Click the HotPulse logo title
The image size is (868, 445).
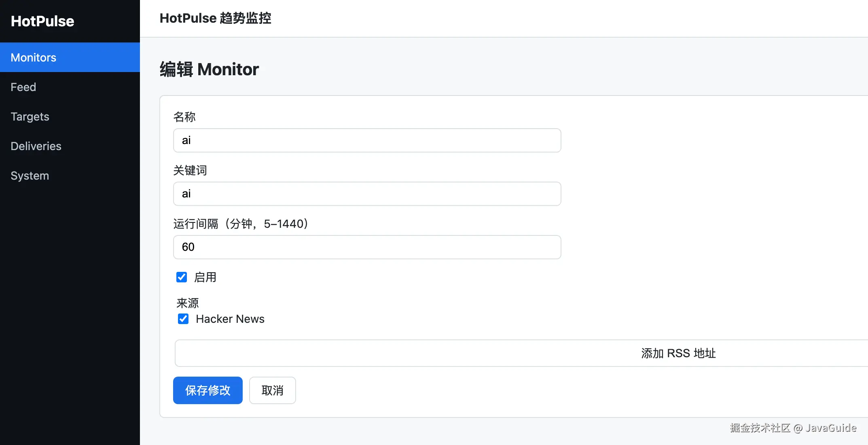point(42,21)
